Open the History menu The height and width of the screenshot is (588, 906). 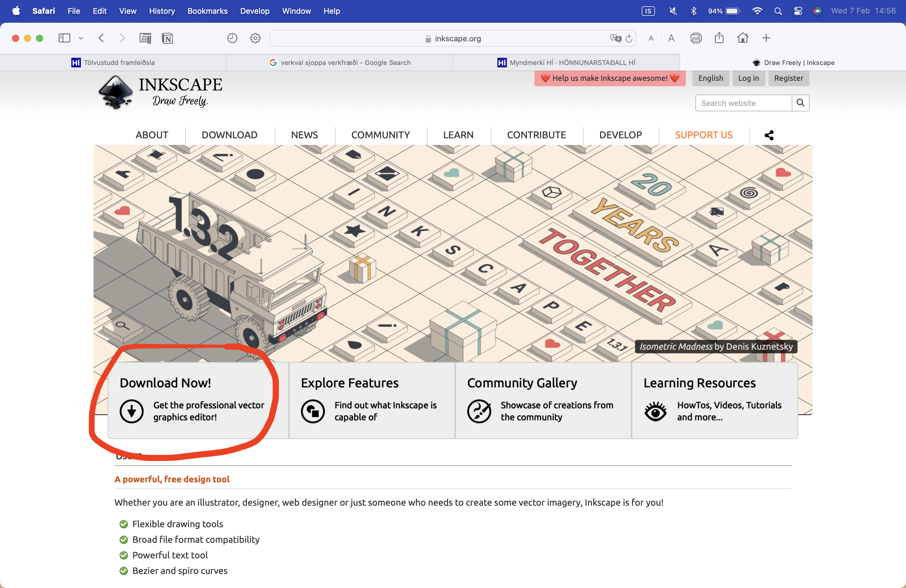162,11
